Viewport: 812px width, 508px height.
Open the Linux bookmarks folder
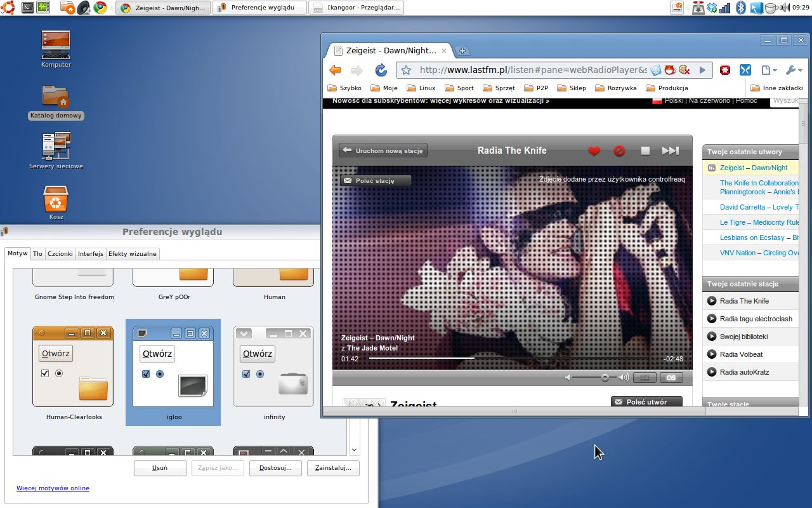pyautogui.click(x=421, y=88)
